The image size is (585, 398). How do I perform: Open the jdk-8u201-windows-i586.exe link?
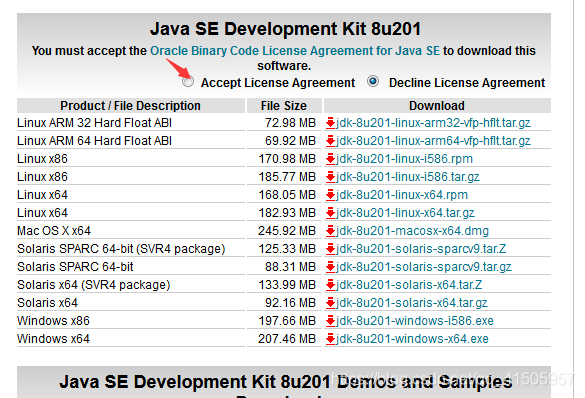(x=415, y=321)
